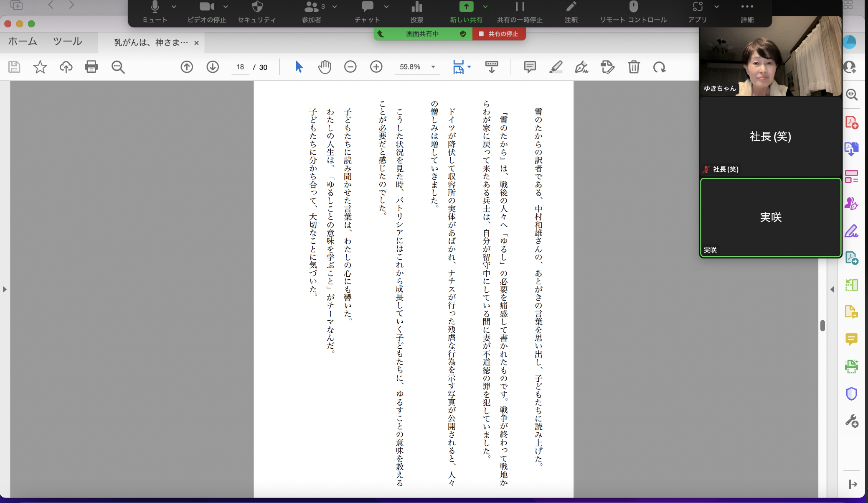Viewport: 868px width, 503px height.
Task: Click the red 共有の停止 button
Action: coord(499,34)
